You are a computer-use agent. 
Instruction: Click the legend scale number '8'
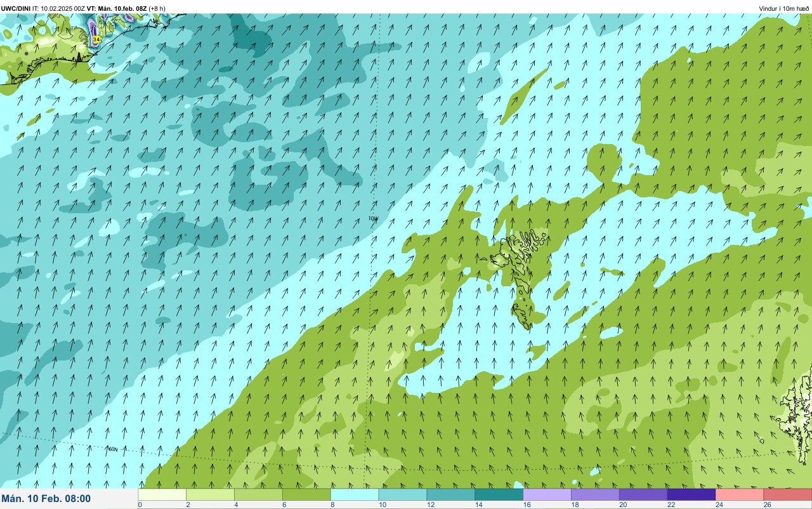point(332,505)
